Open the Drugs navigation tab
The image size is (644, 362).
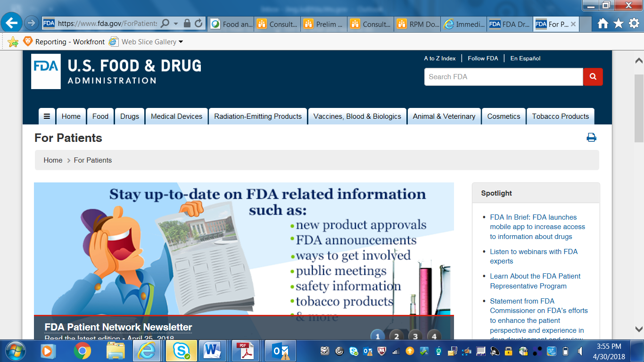pyautogui.click(x=130, y=116)
